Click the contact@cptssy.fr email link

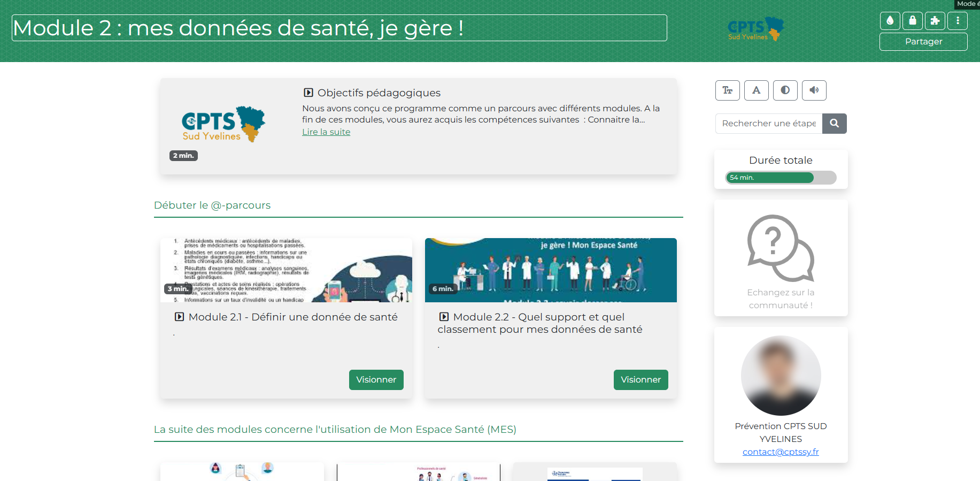[x=781, y=452]
